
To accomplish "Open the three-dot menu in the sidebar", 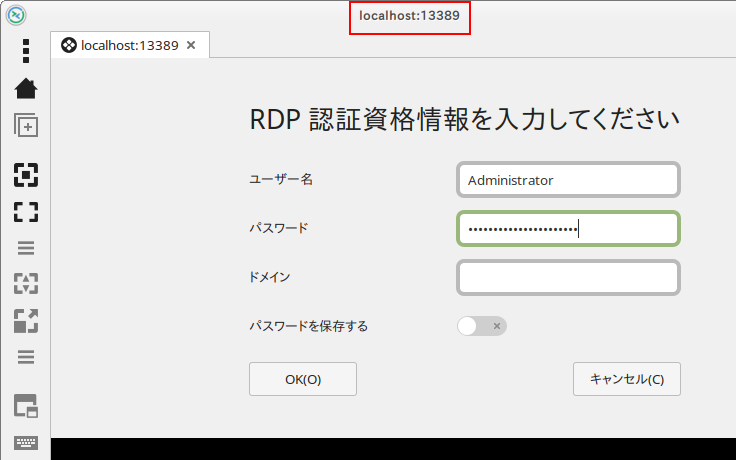I will 26,51.
